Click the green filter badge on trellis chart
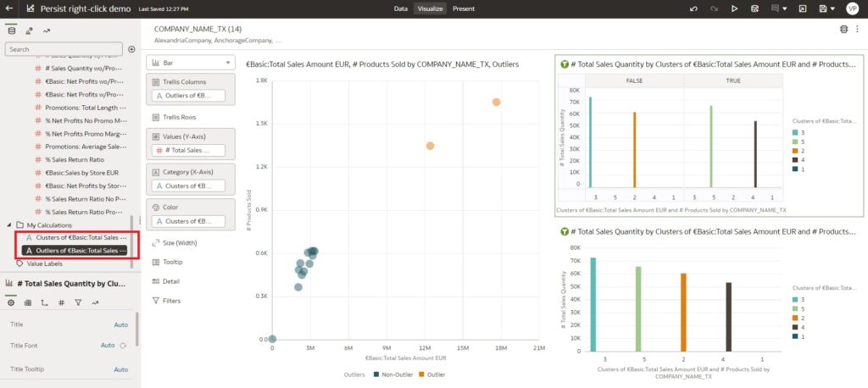 point(565,64)
